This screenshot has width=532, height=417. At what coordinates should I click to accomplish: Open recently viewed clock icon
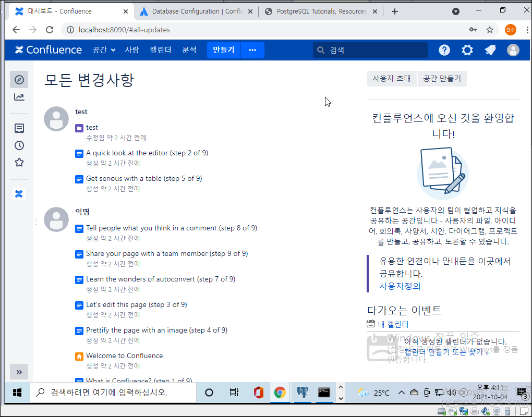pyautogui.click(x=19, y=145)
